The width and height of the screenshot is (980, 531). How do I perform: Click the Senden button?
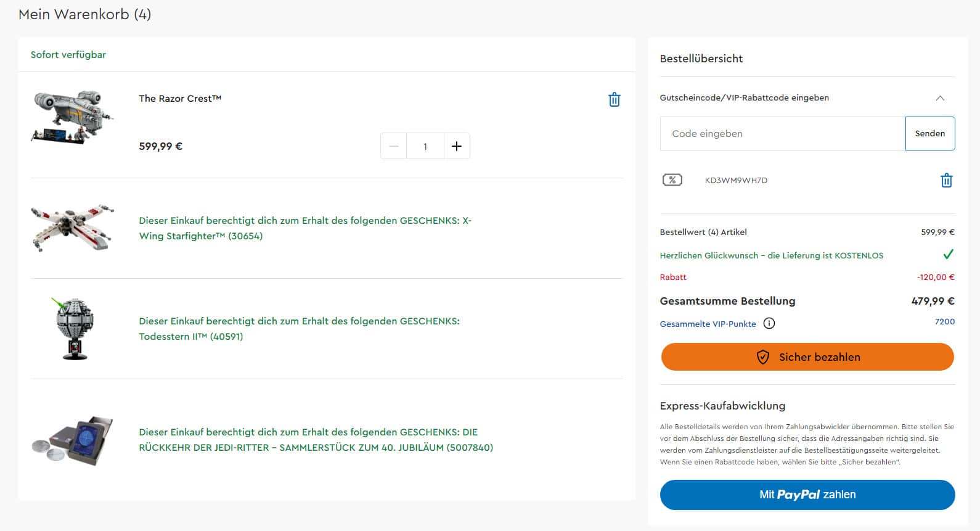[x=930, y=133]
